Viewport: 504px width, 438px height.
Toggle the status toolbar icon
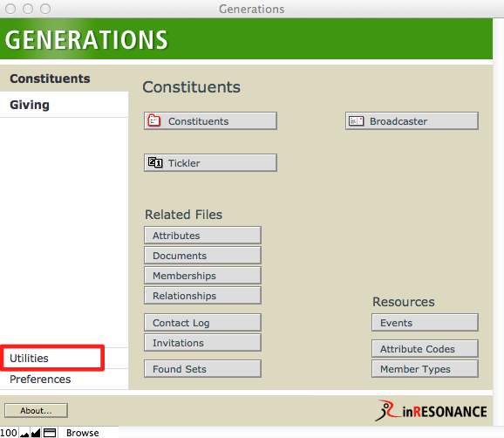coord(50,433)
